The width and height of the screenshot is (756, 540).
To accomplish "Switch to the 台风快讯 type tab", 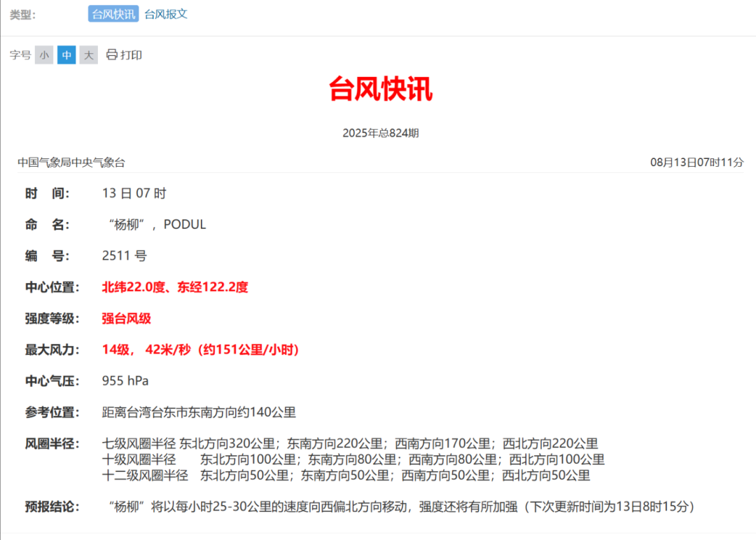I will coord(113,14).
